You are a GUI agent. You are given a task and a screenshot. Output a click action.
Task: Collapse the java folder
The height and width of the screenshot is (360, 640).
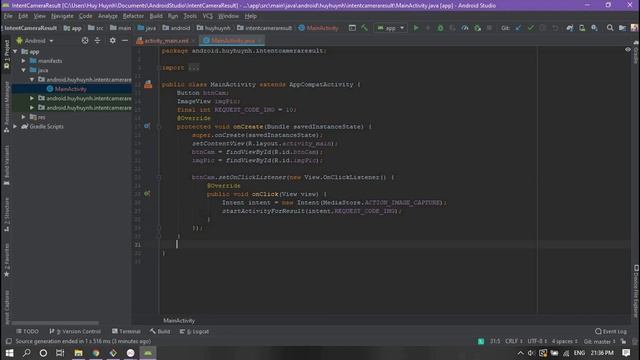coord(24,70)
